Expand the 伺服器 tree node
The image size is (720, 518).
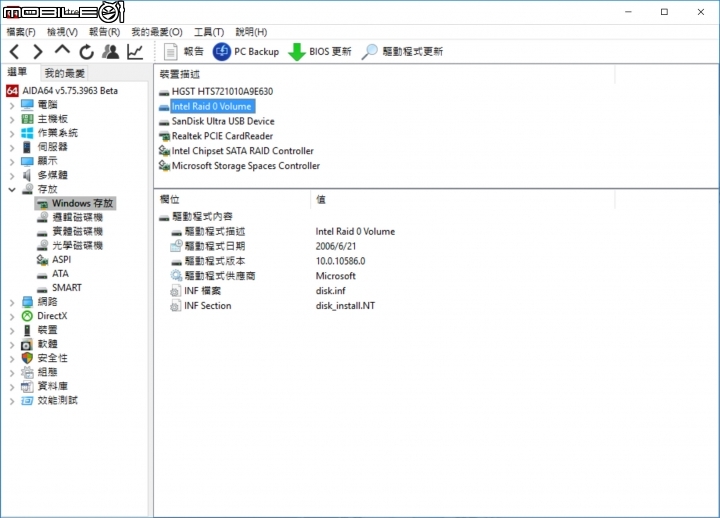coord(12,147)
